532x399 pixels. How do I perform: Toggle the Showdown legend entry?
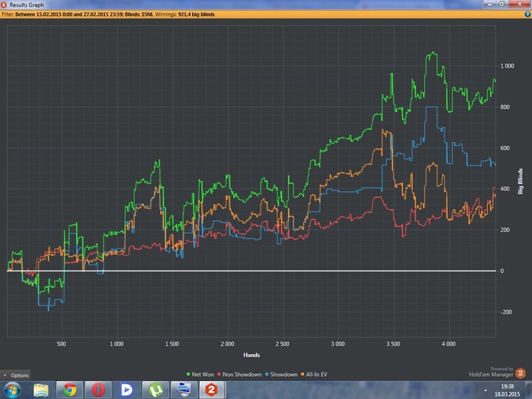[281, 374]
